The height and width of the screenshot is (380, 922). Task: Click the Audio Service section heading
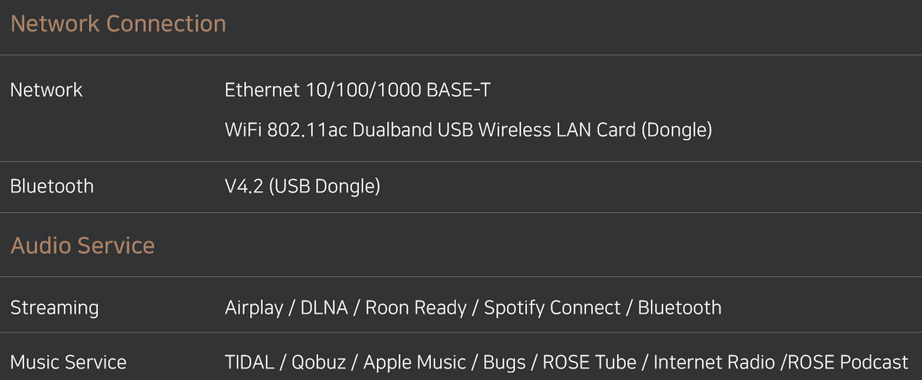click(82, 245)
